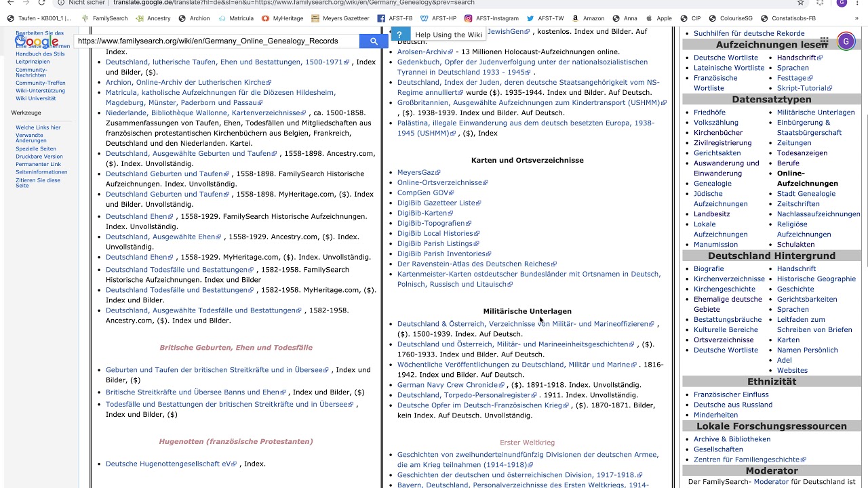
Task: Click the Help Using the Wiki question icon
Action: (x=399, y=35)
